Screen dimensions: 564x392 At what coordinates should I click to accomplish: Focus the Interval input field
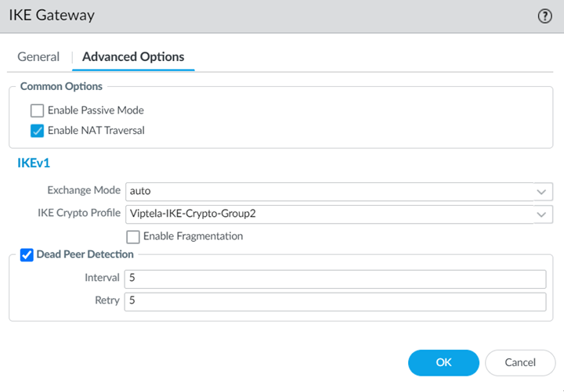pos(334,279)
